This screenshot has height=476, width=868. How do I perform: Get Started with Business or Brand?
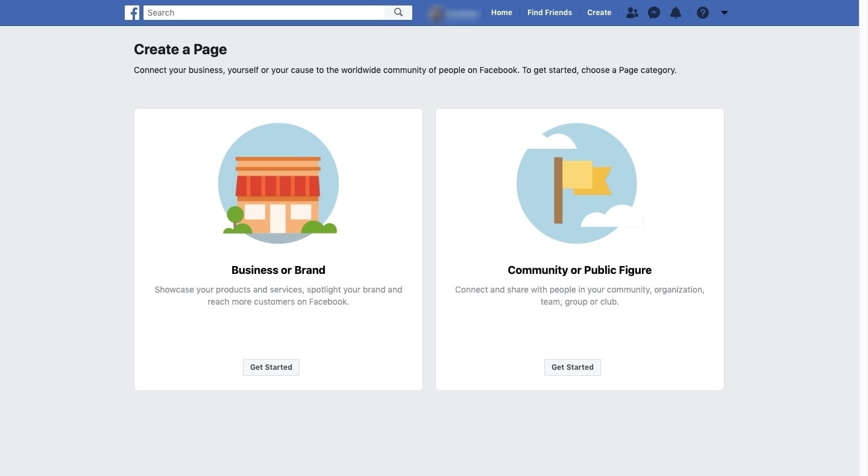(271, 367)
